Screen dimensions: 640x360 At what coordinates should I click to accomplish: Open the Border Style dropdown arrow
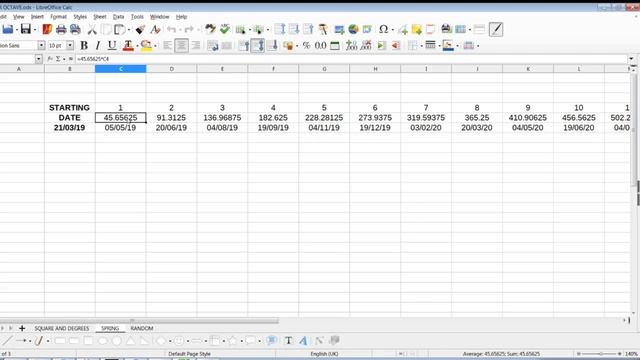[x=440, y=46]
